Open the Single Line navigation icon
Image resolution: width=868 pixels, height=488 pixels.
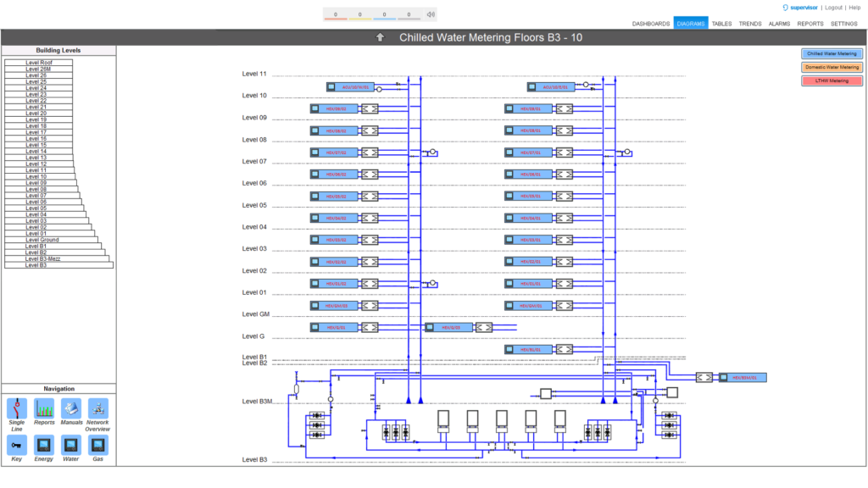click(17, 409)
